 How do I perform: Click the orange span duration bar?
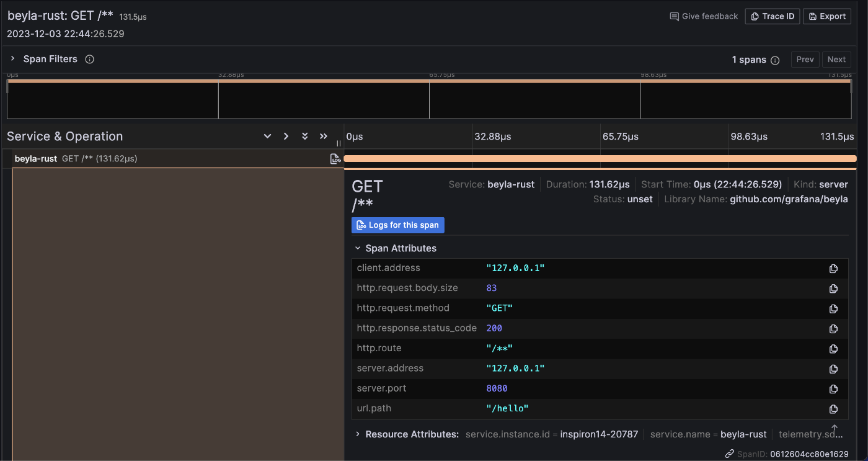click(600, 159)
